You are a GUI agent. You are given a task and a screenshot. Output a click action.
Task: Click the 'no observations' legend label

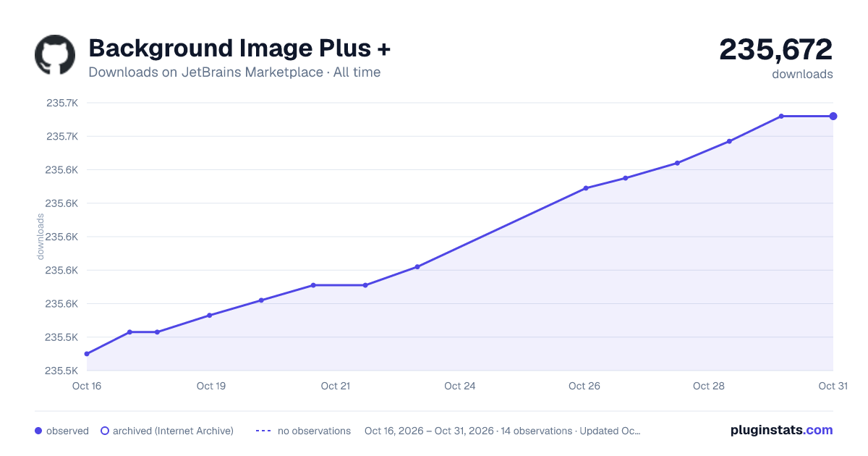(314, 431)
